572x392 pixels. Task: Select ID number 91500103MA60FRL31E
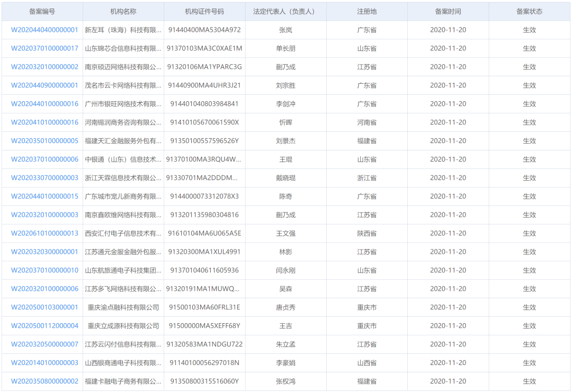tap(204, 307)
